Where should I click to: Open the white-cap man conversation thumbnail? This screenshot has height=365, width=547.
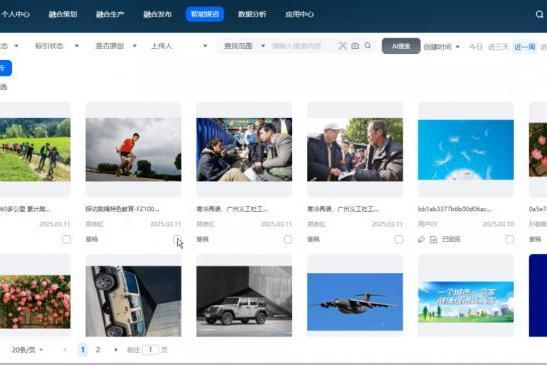pyautogui.click(x=355, y=149)
